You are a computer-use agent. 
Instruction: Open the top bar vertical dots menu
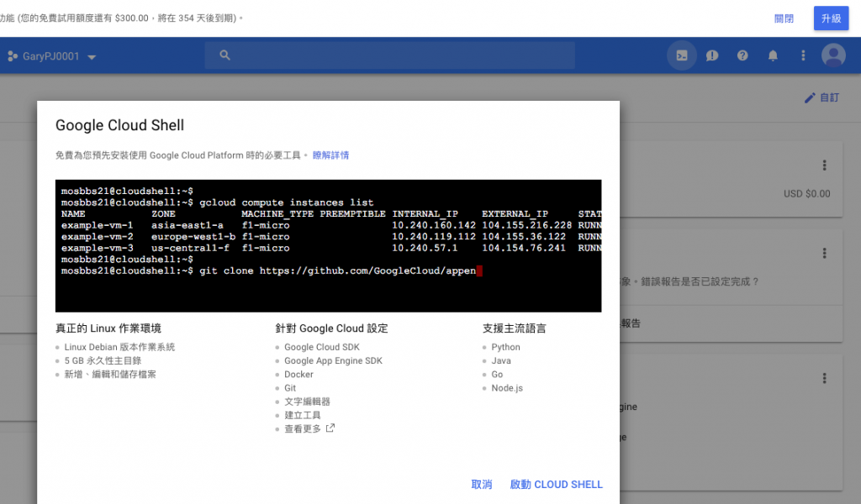[x=803, y=55]
